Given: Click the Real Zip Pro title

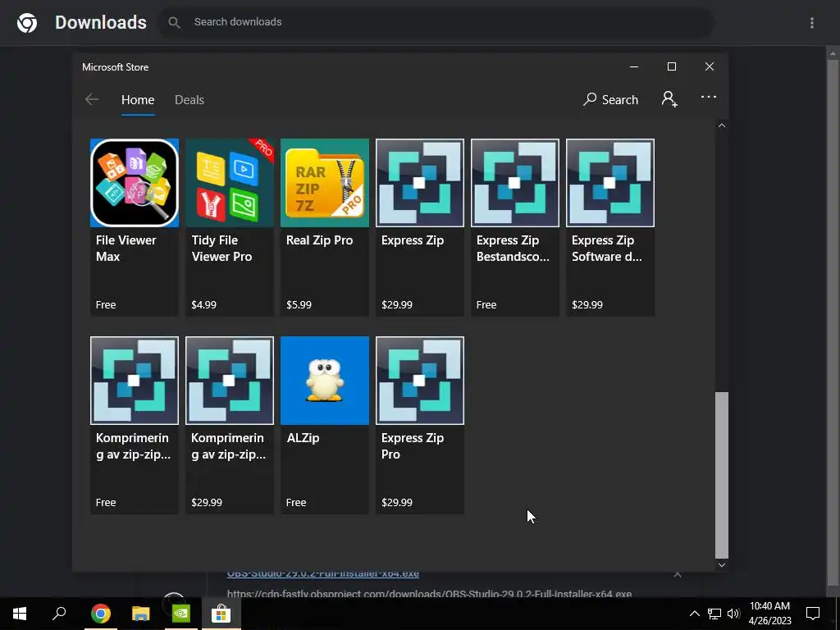Looking at the screenshot, I should 319,240.
